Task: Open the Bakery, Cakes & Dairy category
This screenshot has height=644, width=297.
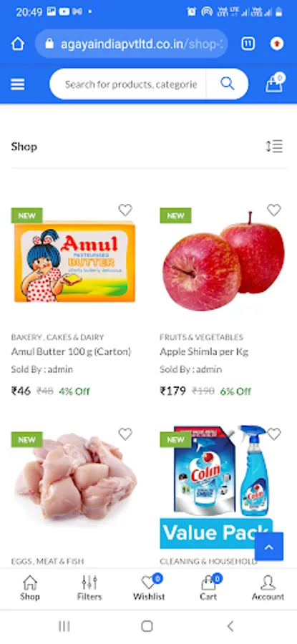Action: coord(57,337)
